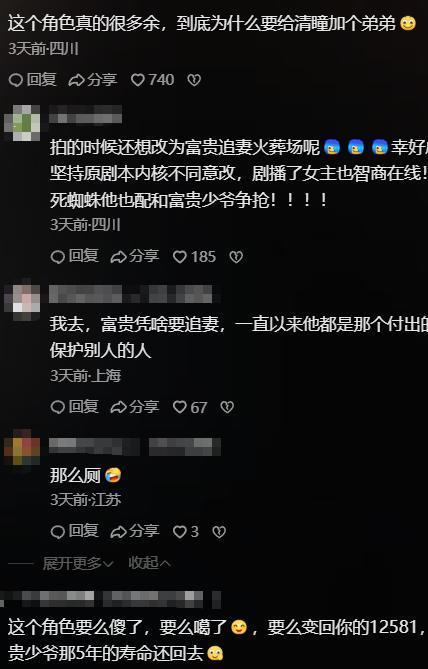The width and height of the screenshot is (428, 669).
Task: Expand more replies with 展开更多
Action: pyautogui.click(x=78, y=563)
